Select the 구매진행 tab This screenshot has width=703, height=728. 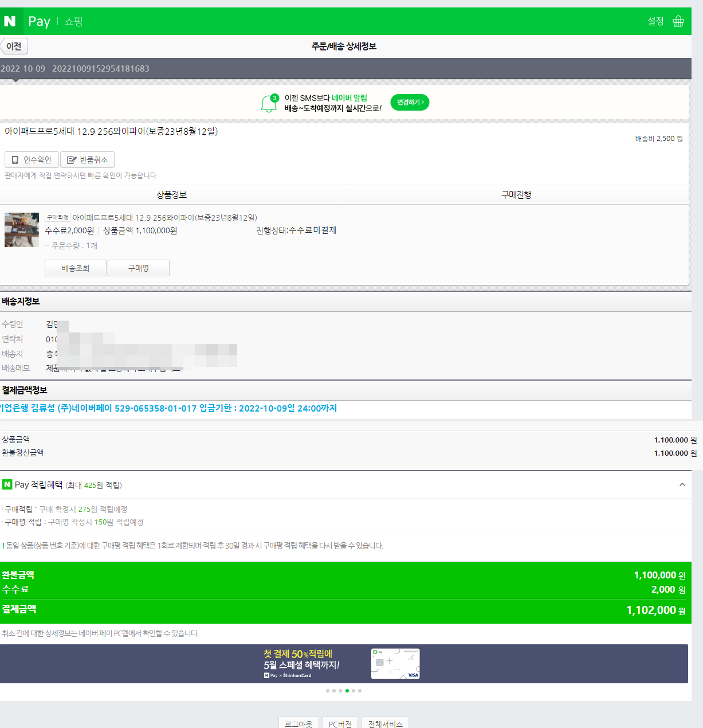point(516,195)
